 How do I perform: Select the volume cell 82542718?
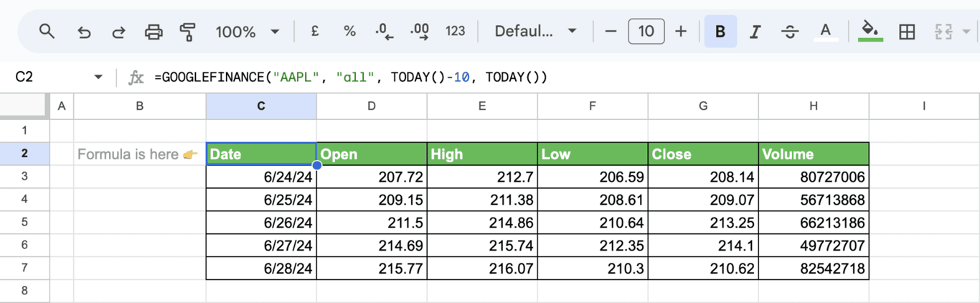coord(814,269)
